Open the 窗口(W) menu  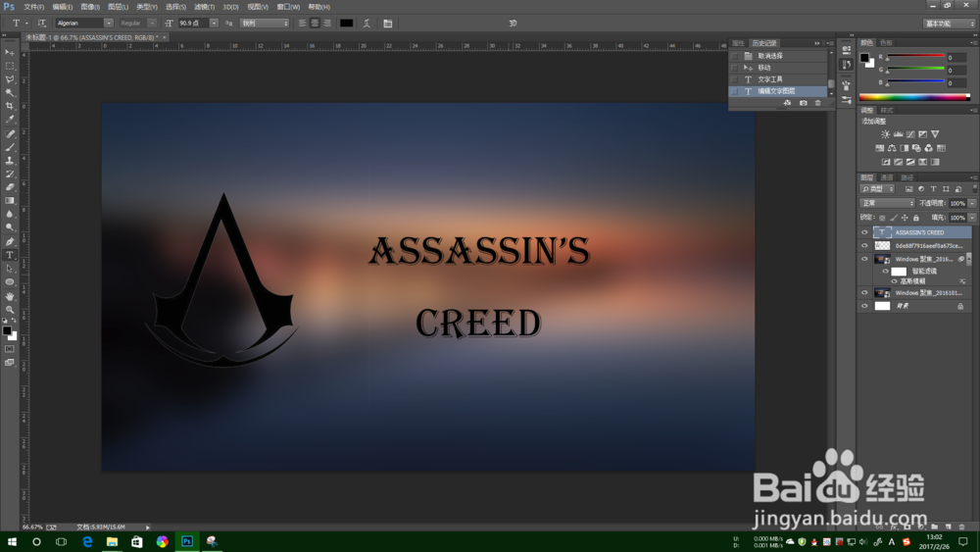tap(288, 7)
